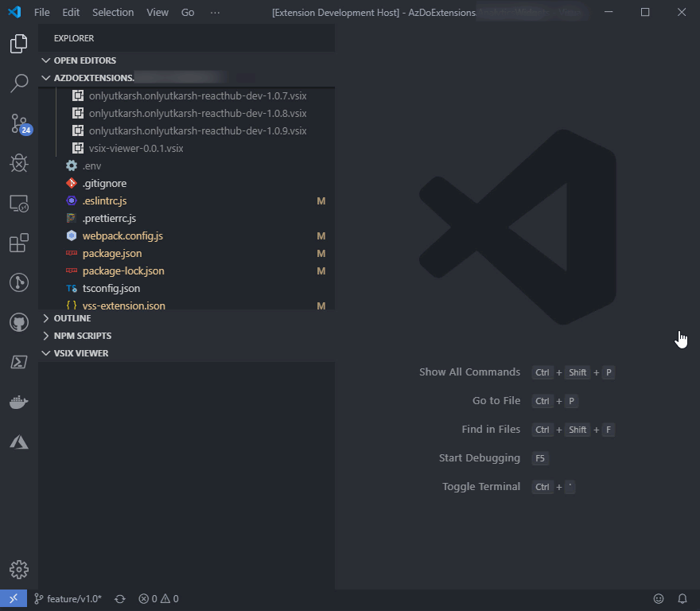Click the gear file icon beside .env
Viewport: 700px width, 611px height.
(72, 165)
